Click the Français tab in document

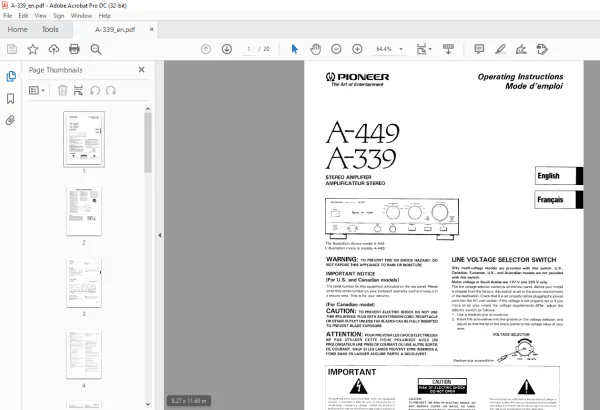tap(559, 199)
